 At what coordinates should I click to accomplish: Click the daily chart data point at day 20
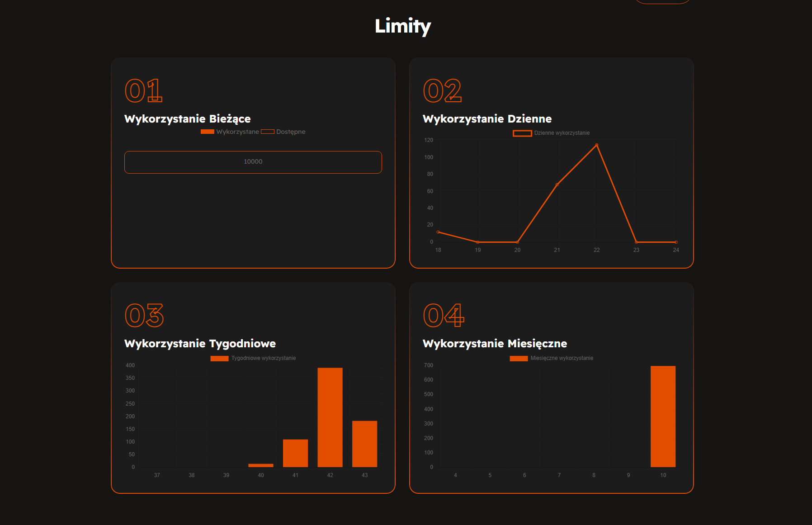pos(517,242)
